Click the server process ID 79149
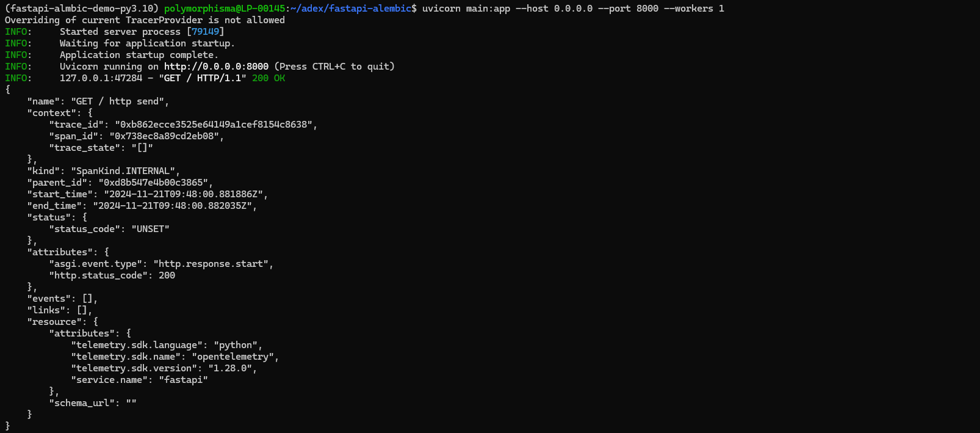This screenshot has width=980, height=433. coord(205,32)
